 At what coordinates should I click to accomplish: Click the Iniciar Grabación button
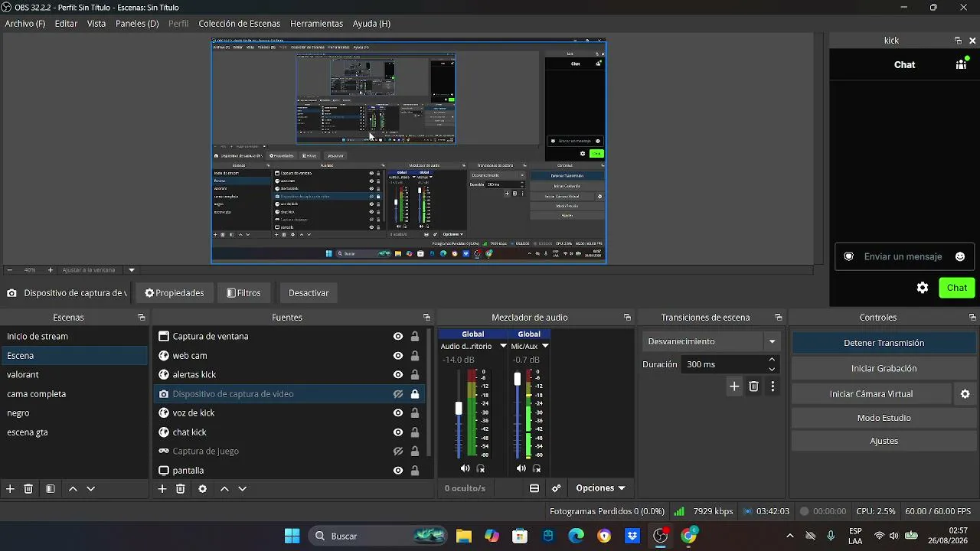[884, 368]
